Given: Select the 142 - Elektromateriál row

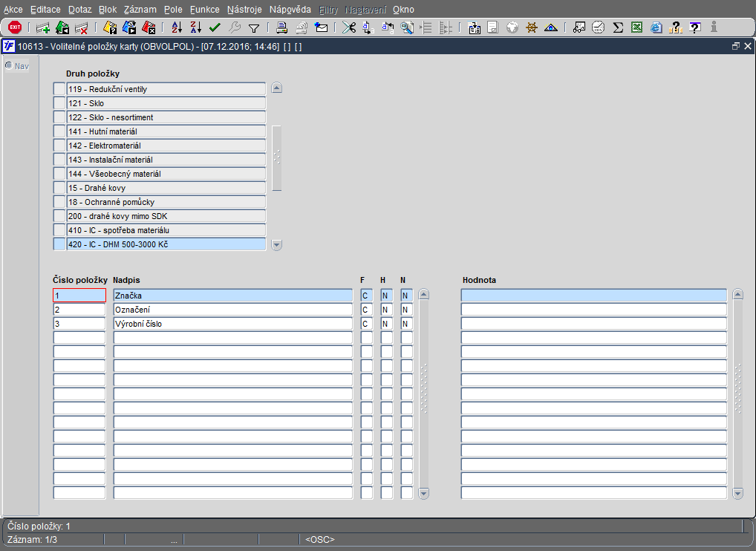Looking at the screenshot, I should [166, 146].
